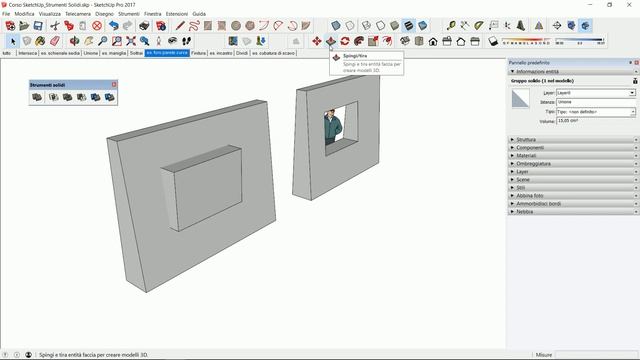Select the Line pencil tool
The height and width of the screenshot is (360, 640).
tap(180, 26)
